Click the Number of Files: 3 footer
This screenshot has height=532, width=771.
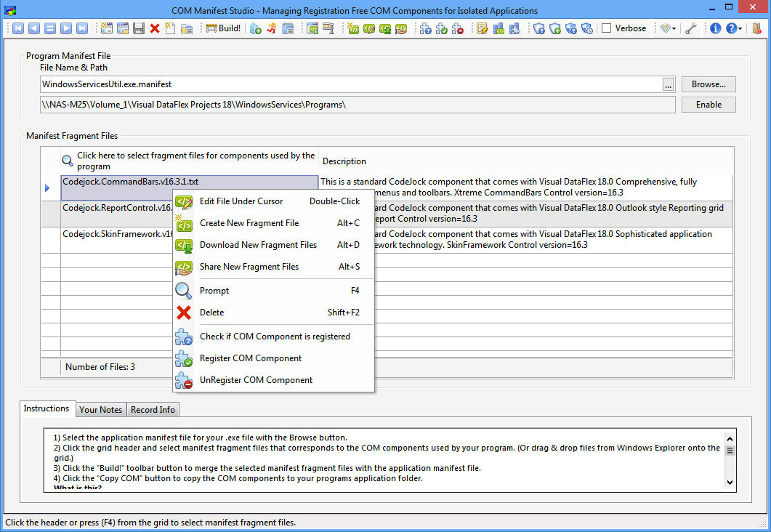100,367
